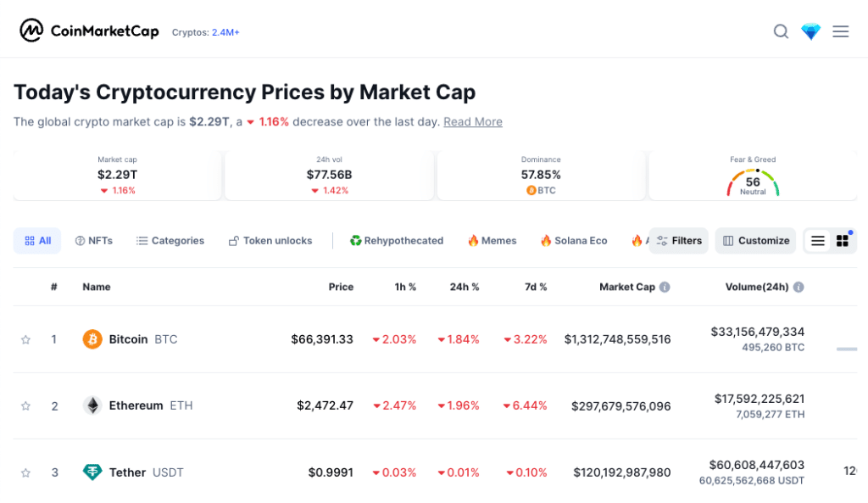
Task: Click Tether market cap $120,192,987,980
Action: pyautogui.click(x=622, y=472)
